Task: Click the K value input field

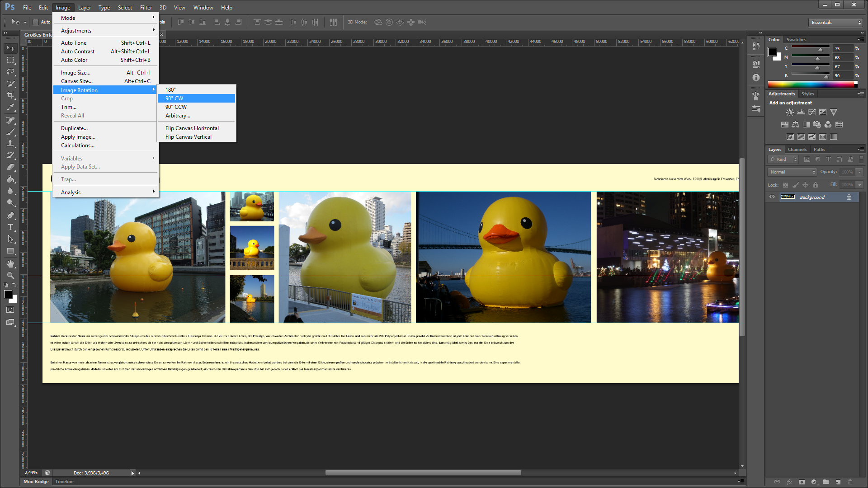Action: coord(842,75)
